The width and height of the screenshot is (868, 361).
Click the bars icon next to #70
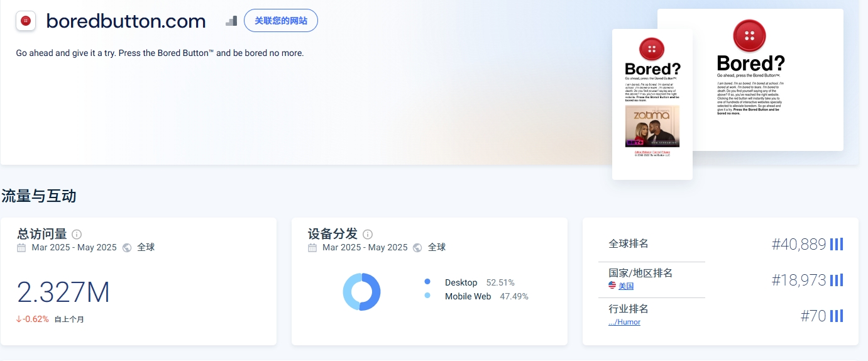tap(837, 316)
